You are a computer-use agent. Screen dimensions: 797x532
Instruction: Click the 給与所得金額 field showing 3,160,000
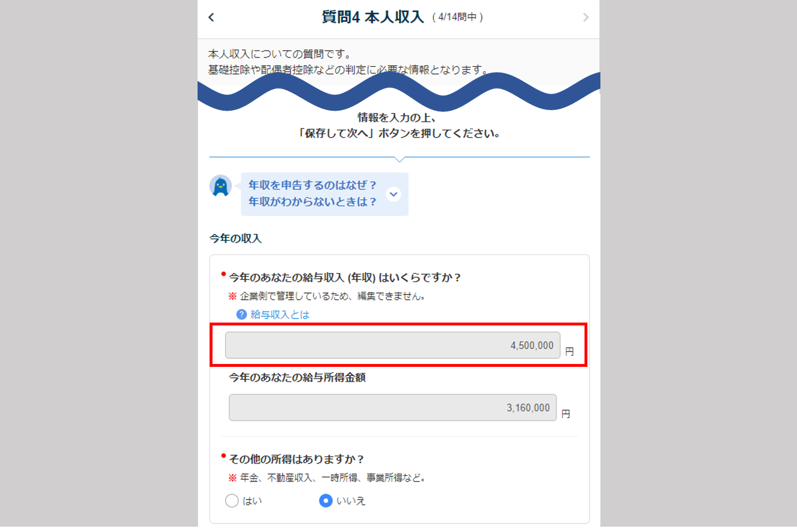pyautogui.click(x=393, y=407)
